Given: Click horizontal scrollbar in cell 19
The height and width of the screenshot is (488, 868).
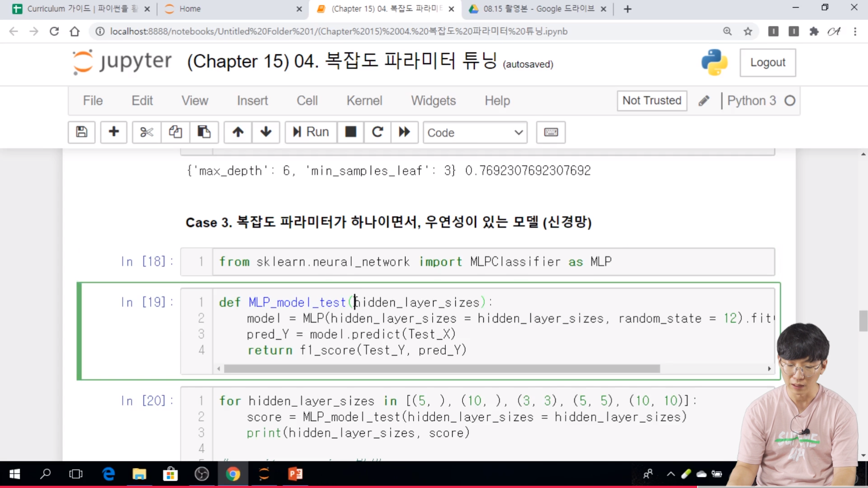Looking at the screenshot, I should [442, 369].
